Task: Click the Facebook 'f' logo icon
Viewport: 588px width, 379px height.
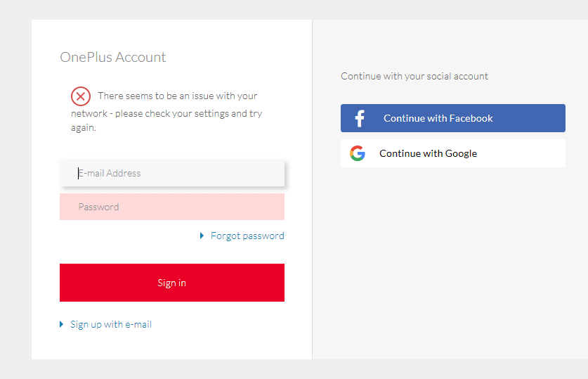Action: click(359, 118)
